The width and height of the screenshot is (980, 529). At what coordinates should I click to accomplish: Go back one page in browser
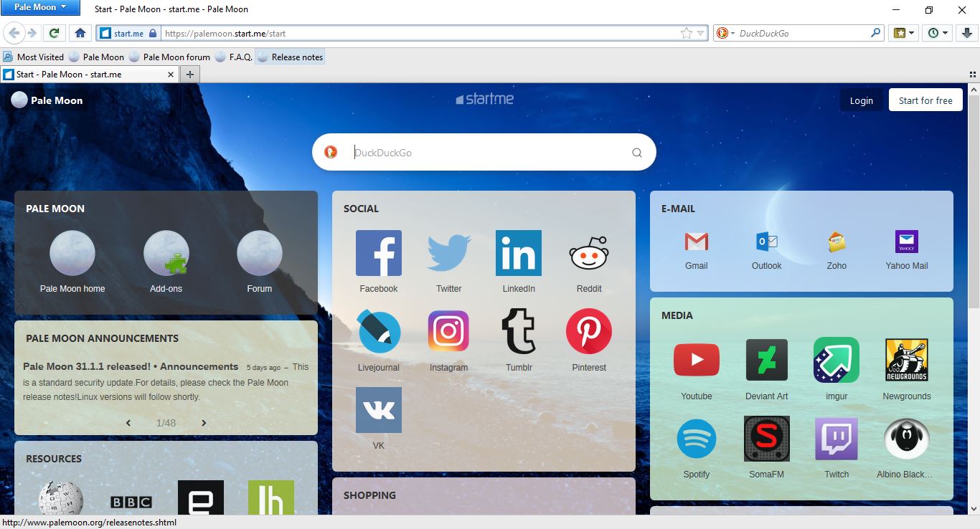[14, 33]
